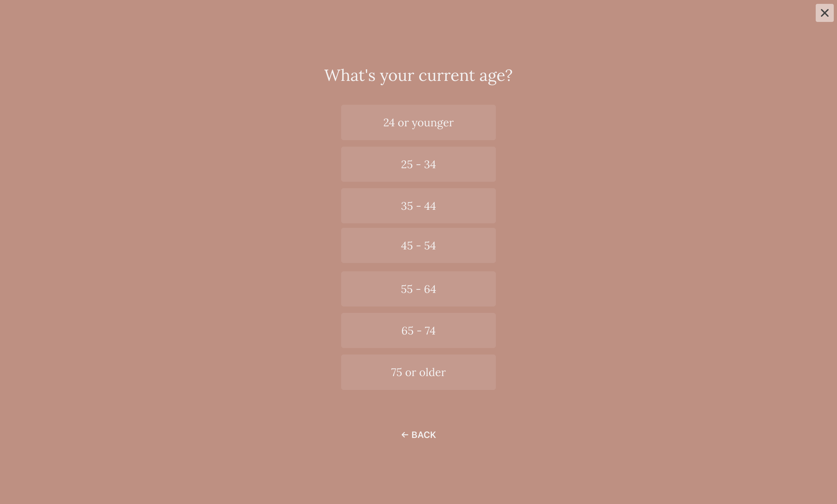Image resolution: width=837 pixels, height=504 pixels.
Task: Choose the fourth age range option
Action: click(x=418, y=245)
